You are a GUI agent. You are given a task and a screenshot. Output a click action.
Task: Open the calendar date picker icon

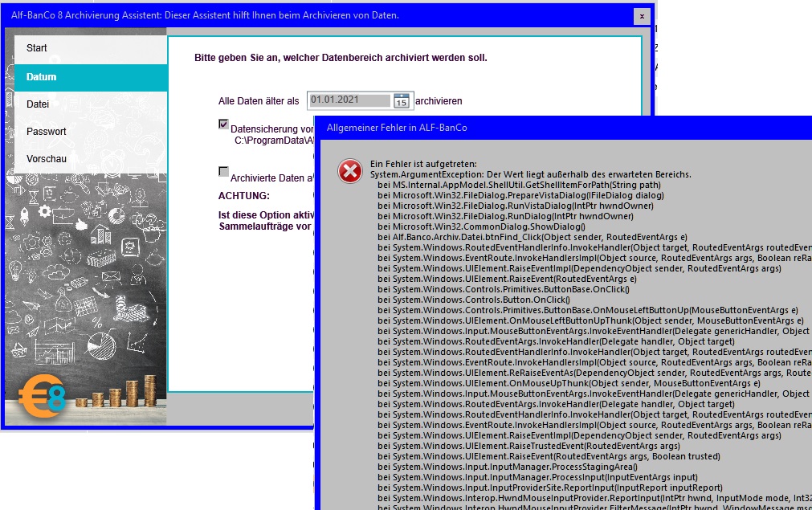tap(402, 100)
